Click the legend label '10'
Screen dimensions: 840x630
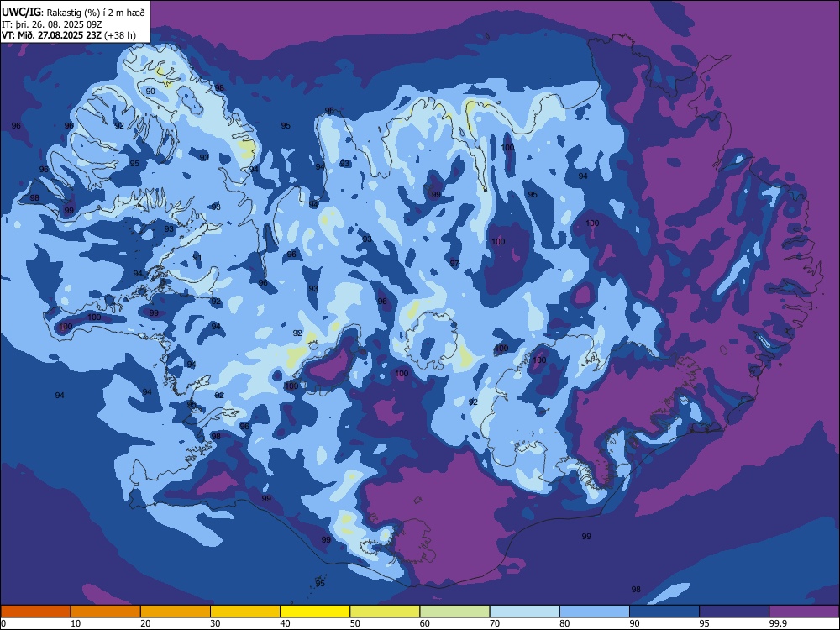coord(76,623)
